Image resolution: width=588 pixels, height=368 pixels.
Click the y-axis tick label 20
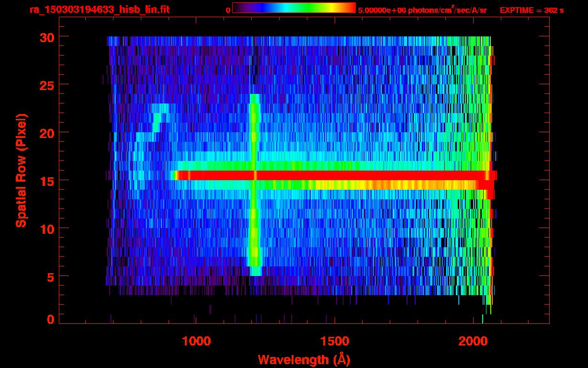click(46, 133)
